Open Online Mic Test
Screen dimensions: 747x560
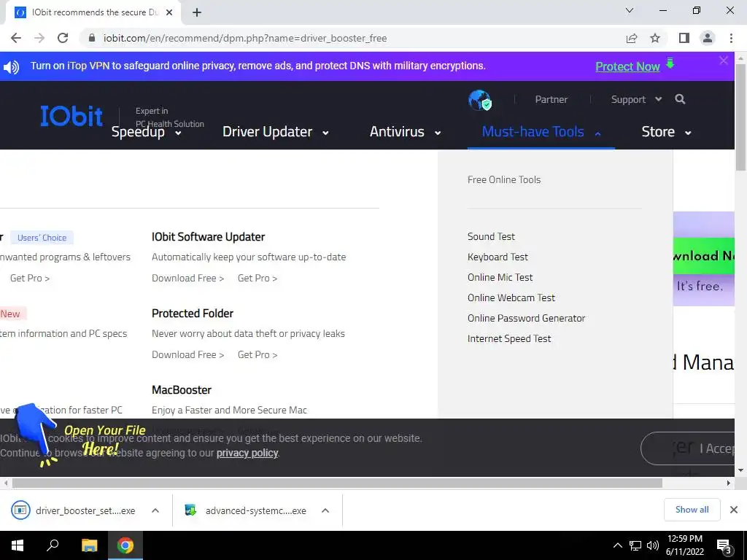click(x=500, y=278)
